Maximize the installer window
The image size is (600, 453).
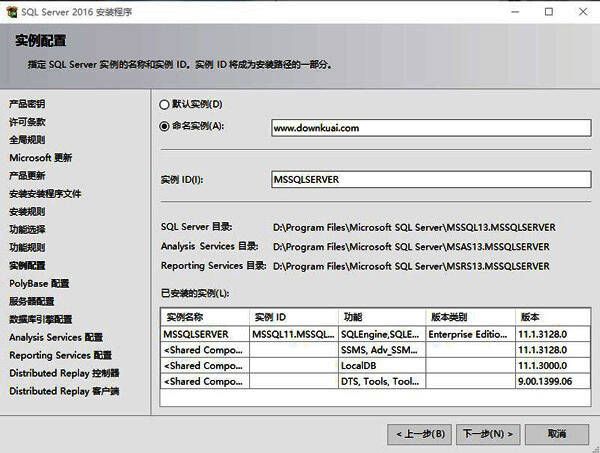point(549,11)
